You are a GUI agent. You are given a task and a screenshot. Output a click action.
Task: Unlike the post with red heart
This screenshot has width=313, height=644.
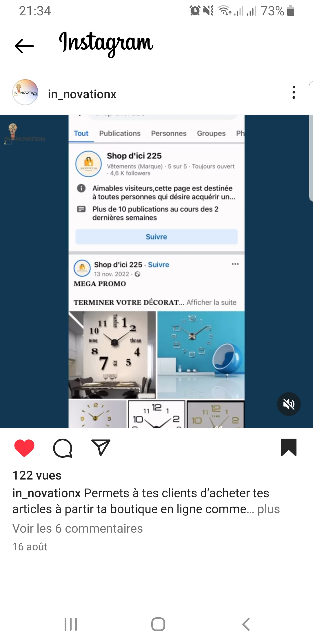(24, 448)
